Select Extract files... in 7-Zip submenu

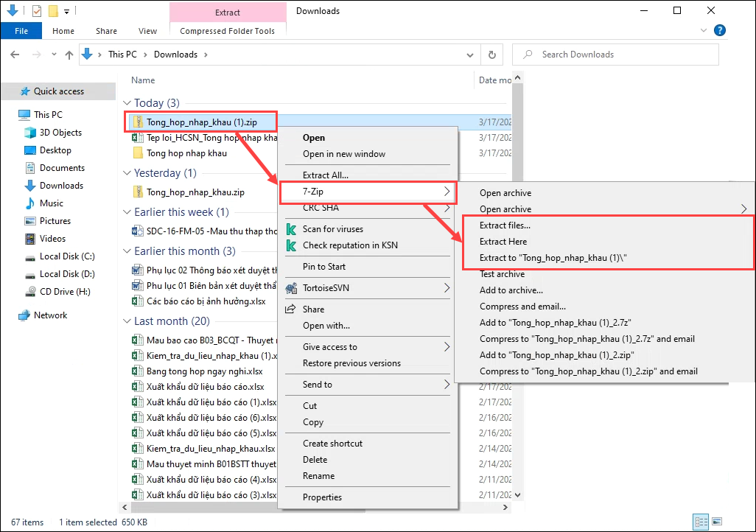(505, 225)
